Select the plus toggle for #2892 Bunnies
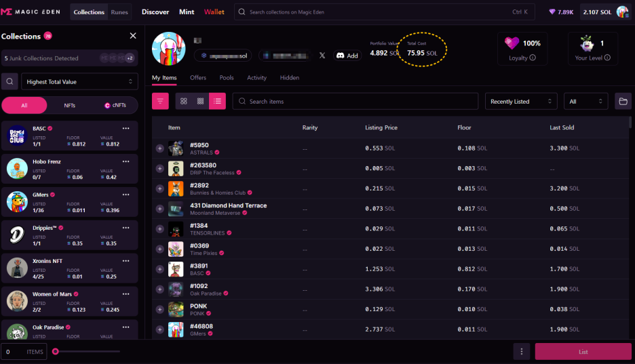This screenshot has height=364, width=635. [160, 189]
